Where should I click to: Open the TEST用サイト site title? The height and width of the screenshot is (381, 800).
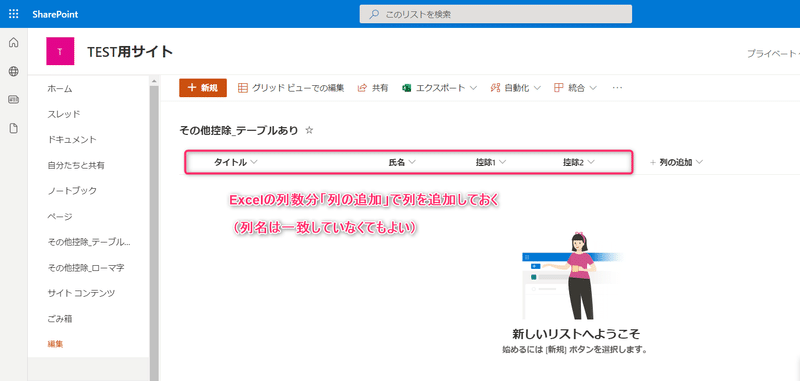point(130,52)
